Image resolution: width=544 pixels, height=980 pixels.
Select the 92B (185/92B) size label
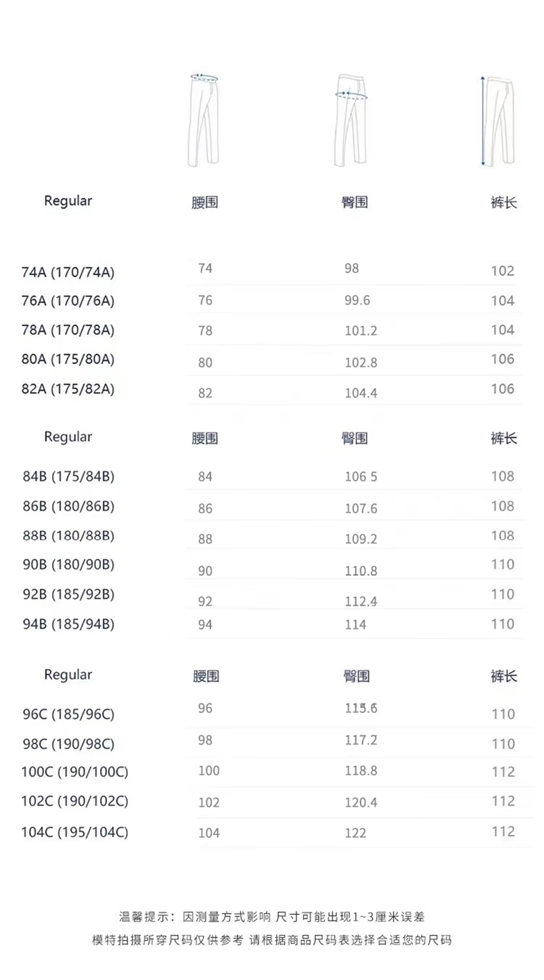[69, 594]
